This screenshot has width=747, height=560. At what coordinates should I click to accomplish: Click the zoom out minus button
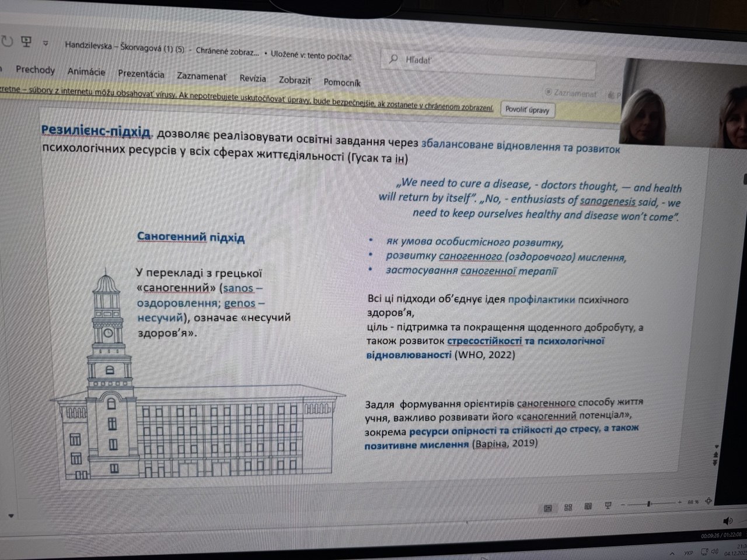623,504
